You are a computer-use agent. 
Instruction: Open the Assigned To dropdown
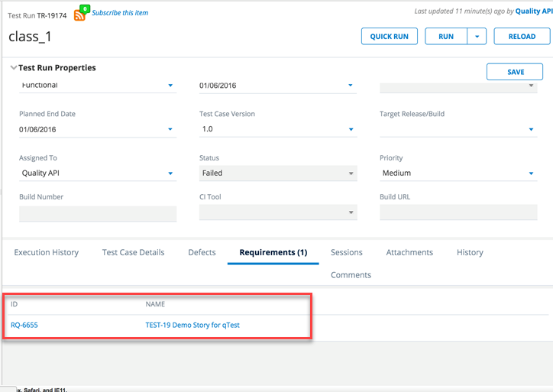pos(170,173)
